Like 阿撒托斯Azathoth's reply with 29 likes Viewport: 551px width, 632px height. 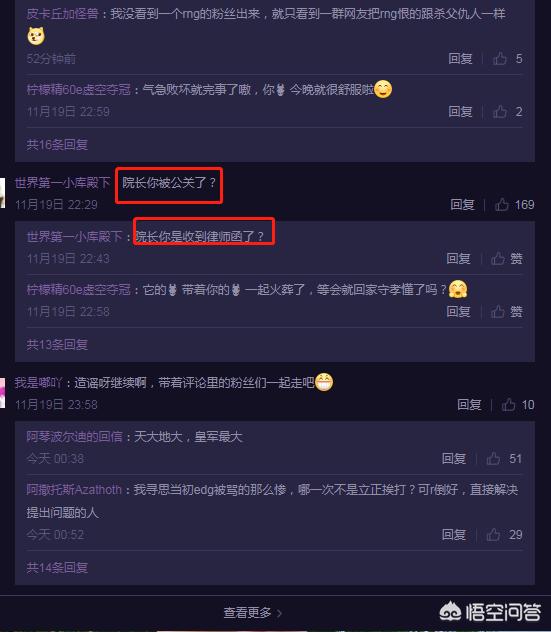pyautogui.click(x=493, y=535)
